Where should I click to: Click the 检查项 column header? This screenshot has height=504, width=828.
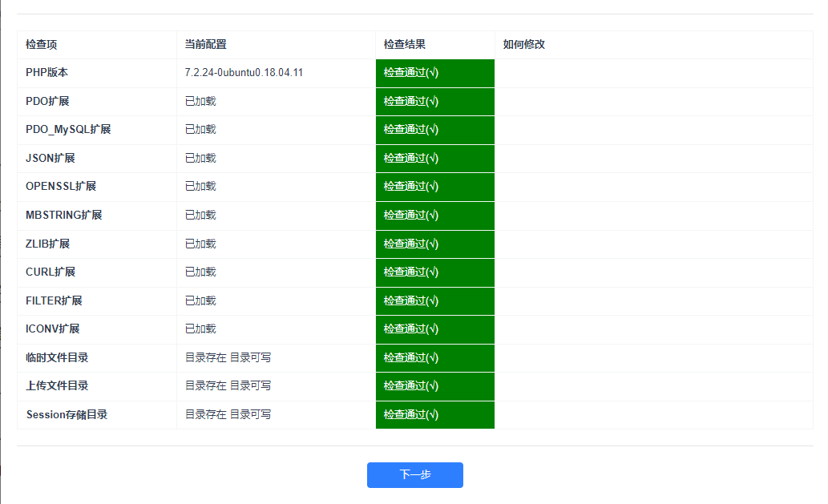tap(42, 45)
